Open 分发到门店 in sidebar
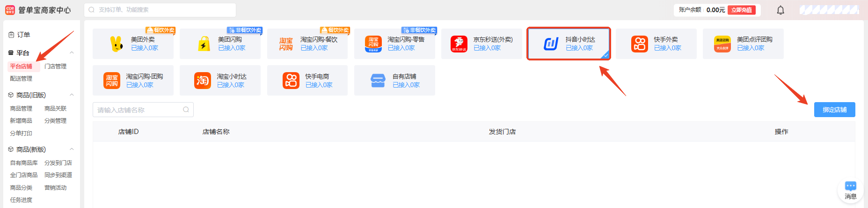This screenshot has height=208, width=868. click(58, 163)
